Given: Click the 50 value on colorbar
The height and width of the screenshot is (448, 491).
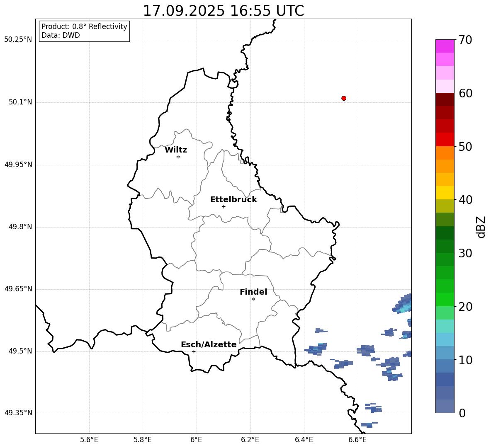Looking at the screenshot, I should (x=465, y=146).
